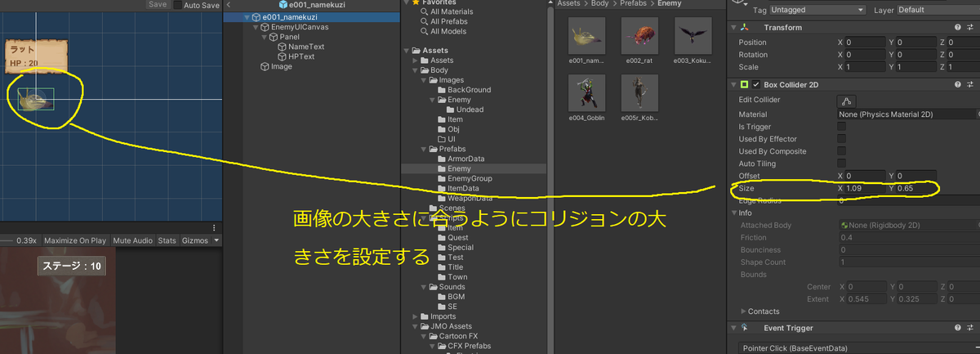Collapse the Sounds folder in project tree
The image size is (980, 354).
click(424, 287)
